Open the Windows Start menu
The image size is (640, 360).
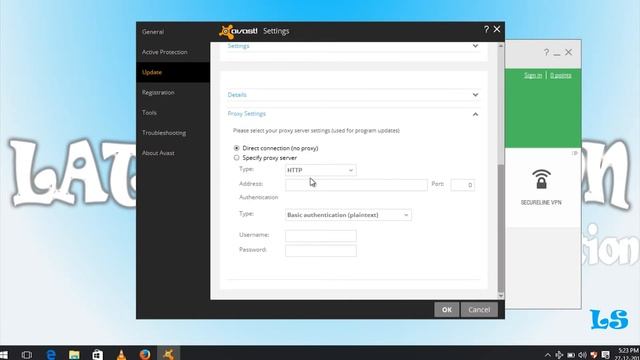[x=4, y=355]
